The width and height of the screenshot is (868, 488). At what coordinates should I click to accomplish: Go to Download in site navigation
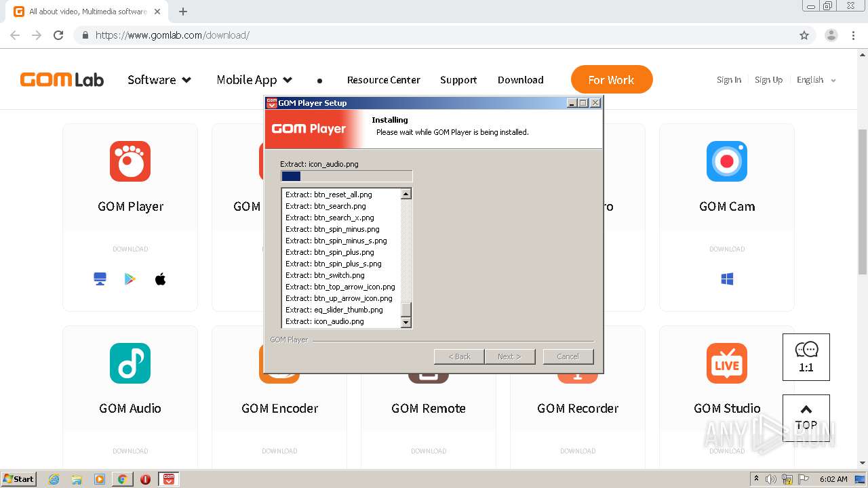[x=521, y=80]
